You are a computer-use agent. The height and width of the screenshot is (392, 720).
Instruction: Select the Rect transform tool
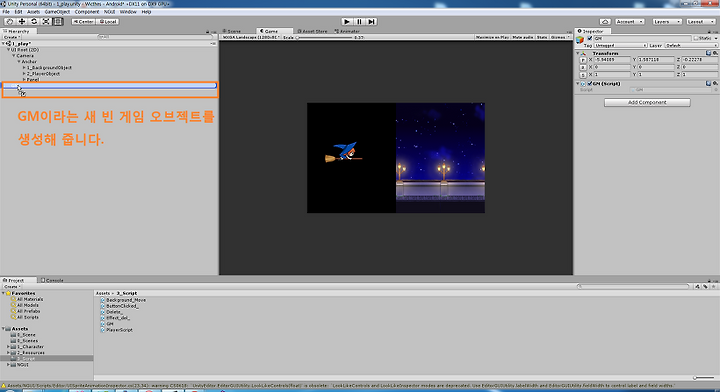(58, 22)
